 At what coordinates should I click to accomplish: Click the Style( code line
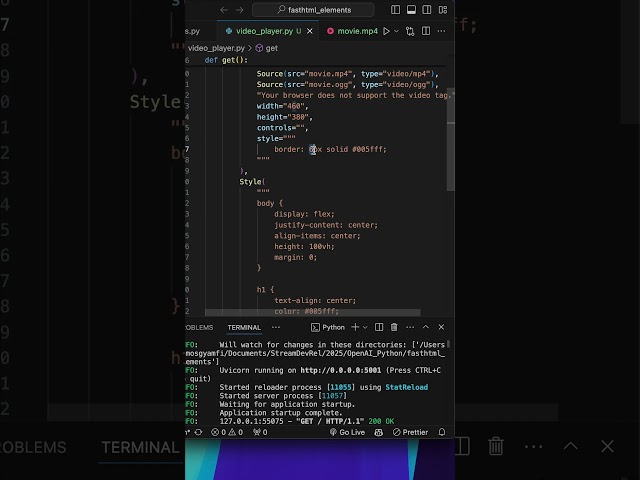[252, 182]
